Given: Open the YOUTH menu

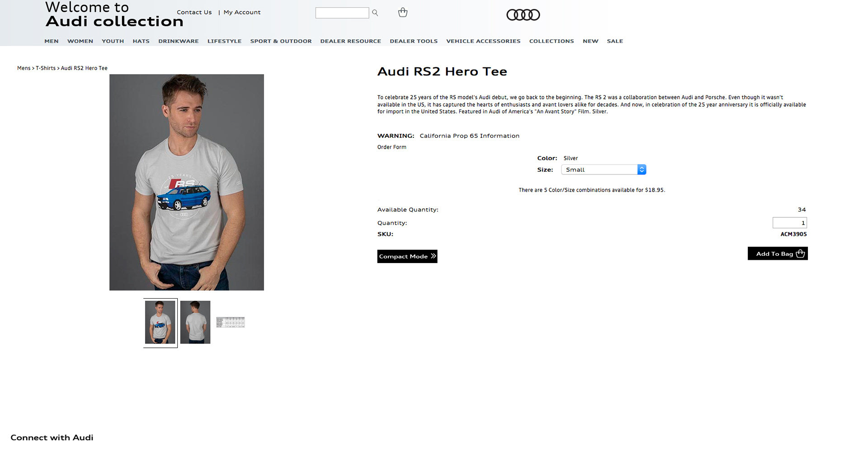Looking at the screenshot, I should pyautogui.click(x=113, y=41).
